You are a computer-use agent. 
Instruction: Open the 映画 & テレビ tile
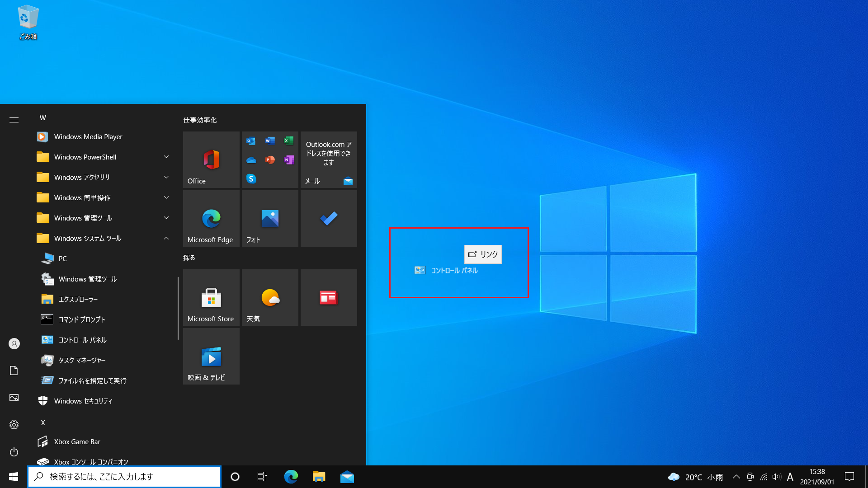pos(211,356)
